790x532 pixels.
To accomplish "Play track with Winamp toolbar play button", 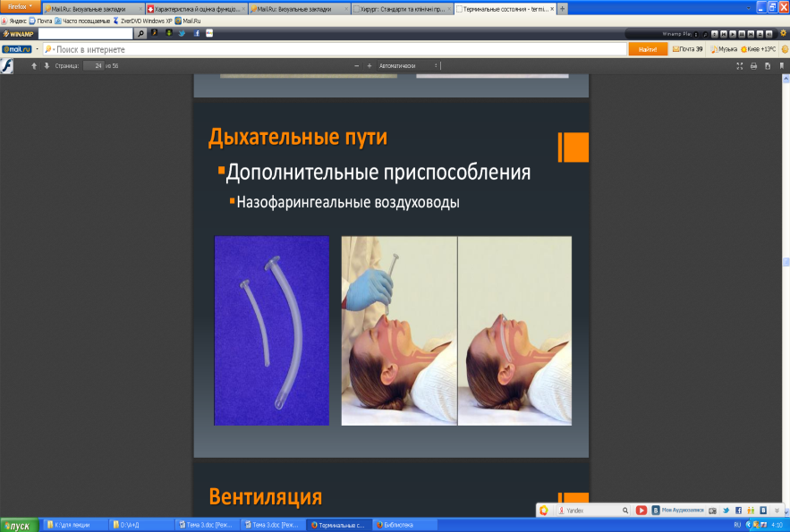I will (x=733, y=34).
